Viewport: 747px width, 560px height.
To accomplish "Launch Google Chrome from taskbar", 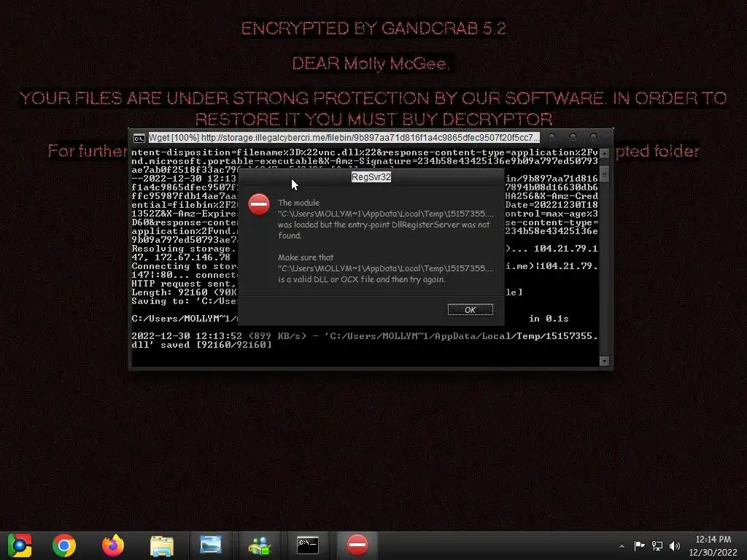I will click(64, 545).
